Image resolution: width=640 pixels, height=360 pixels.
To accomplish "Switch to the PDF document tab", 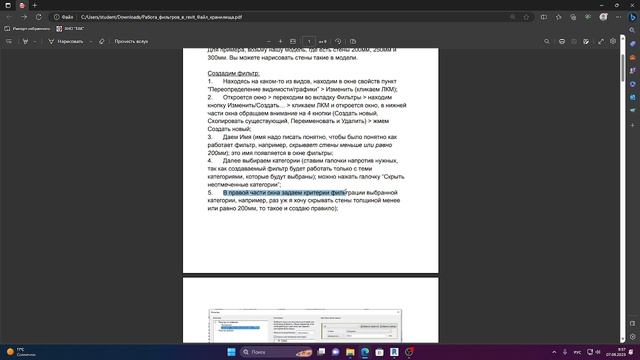I will click(22, 5).
